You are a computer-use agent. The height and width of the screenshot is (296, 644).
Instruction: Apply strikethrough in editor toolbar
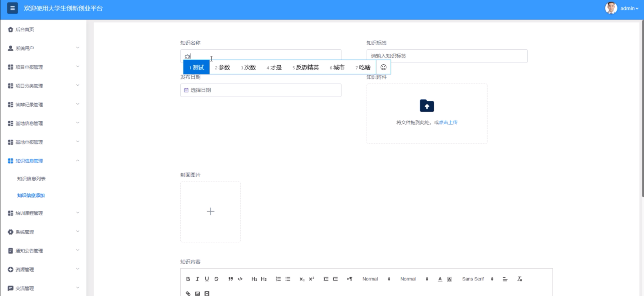tap(216, 279)
